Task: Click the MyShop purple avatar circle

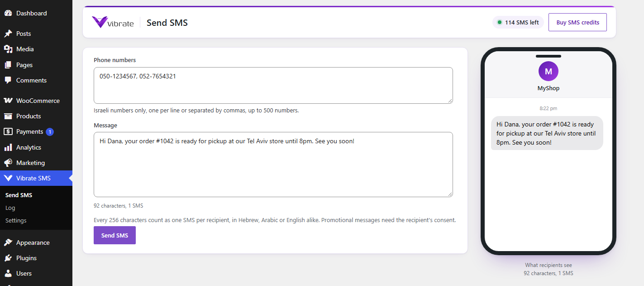Action: click(x=549, y=71)
